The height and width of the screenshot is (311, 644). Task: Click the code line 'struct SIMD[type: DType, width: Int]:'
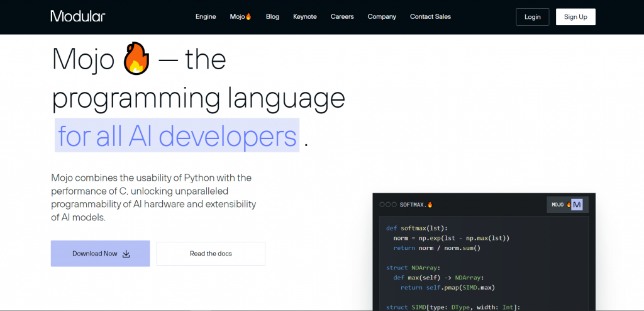pyautogui.click(x=453, y=307)
